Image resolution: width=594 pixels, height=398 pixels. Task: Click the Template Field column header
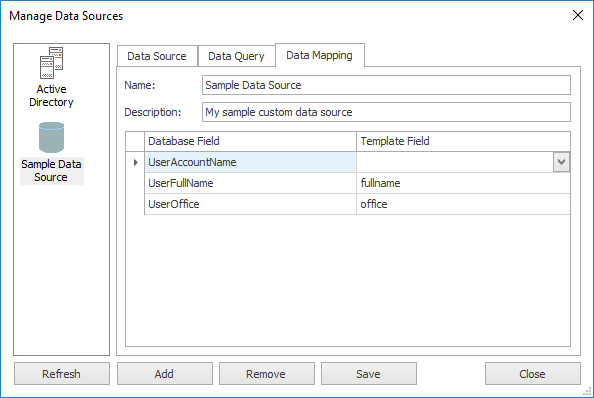(x=463, y=141)
